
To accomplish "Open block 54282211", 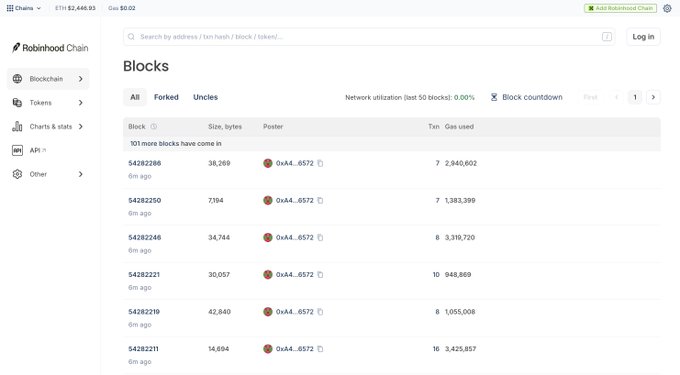I will click(143, 349).
